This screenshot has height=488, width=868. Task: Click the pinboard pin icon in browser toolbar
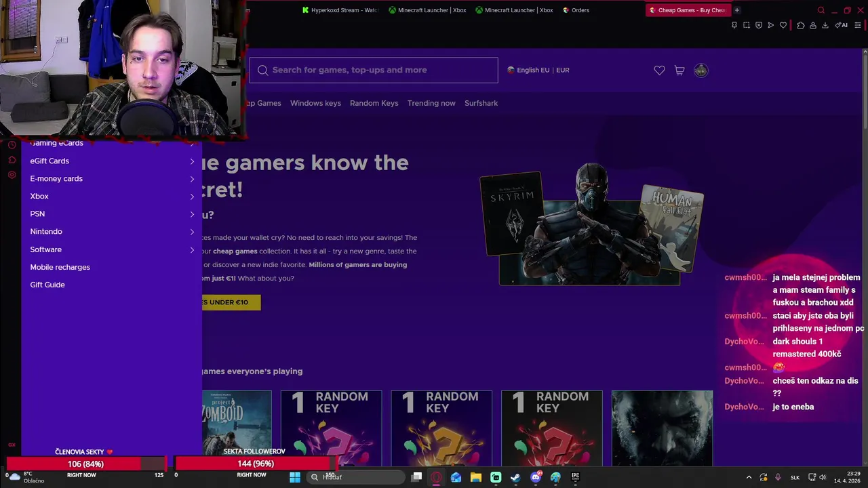(734, 25)
